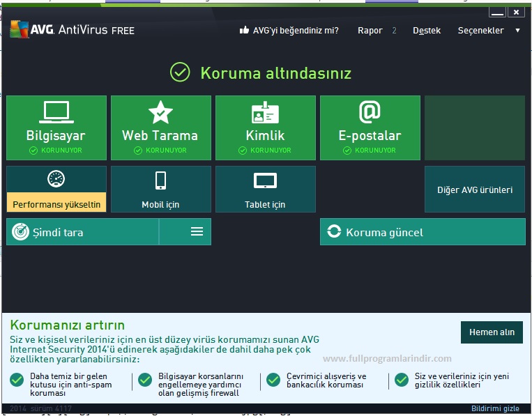Click Web Tarama KORUNUYOR check icon
Image resolution: width=532 pixels, height=416 pixels.
pyautogui.click(x=138, y=151)
